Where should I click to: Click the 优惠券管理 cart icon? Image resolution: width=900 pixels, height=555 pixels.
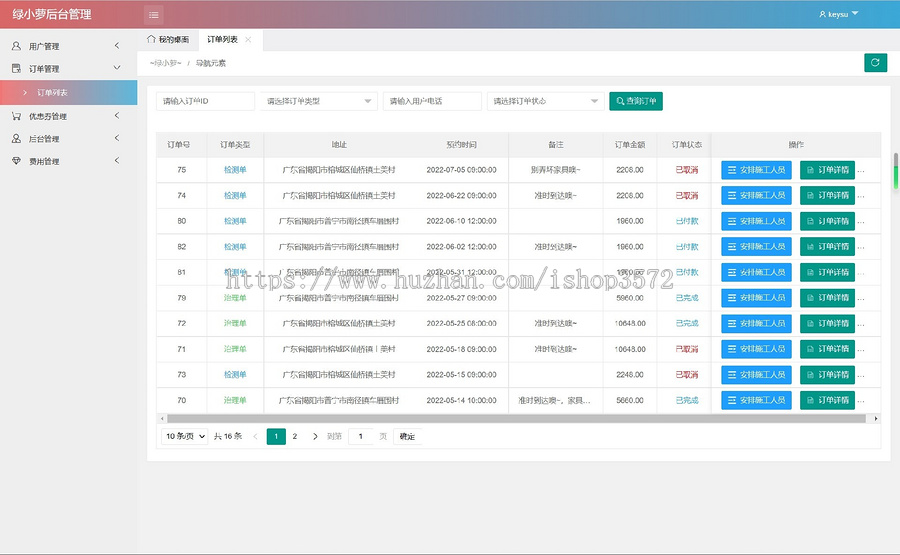(x=16, y=116)
